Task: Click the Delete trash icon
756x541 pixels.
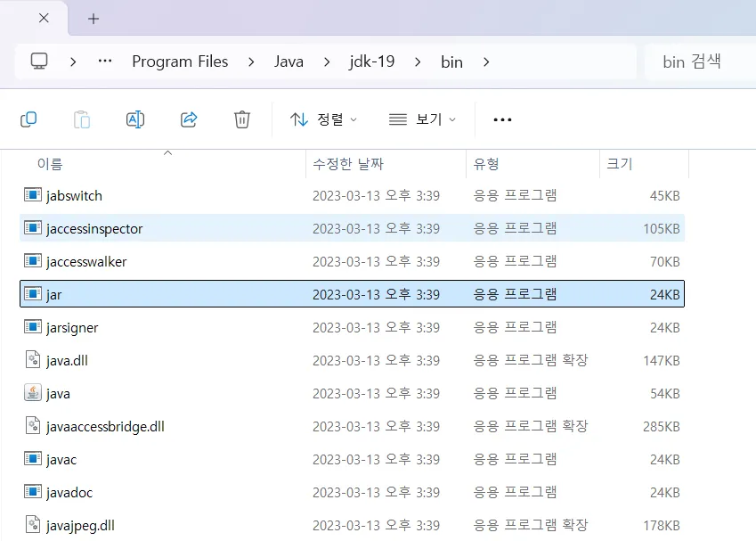Action: (x=242, y=119)
